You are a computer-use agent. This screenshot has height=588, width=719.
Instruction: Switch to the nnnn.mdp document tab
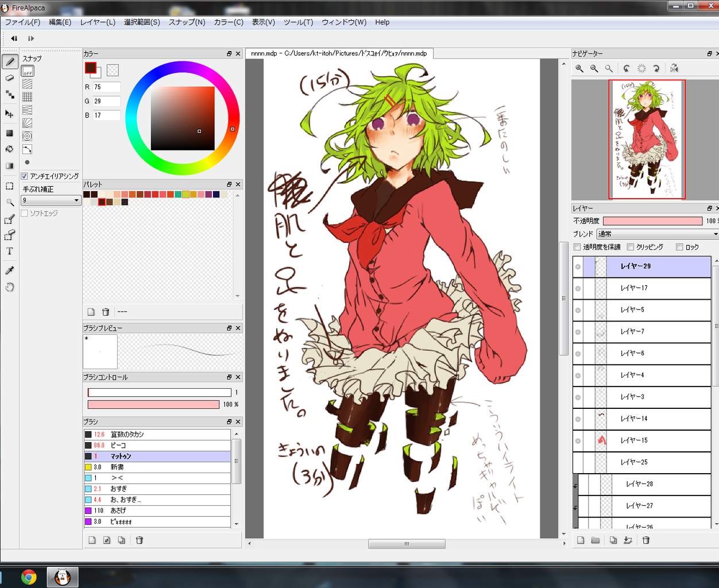pyautogui.click(x=339, y=53)
